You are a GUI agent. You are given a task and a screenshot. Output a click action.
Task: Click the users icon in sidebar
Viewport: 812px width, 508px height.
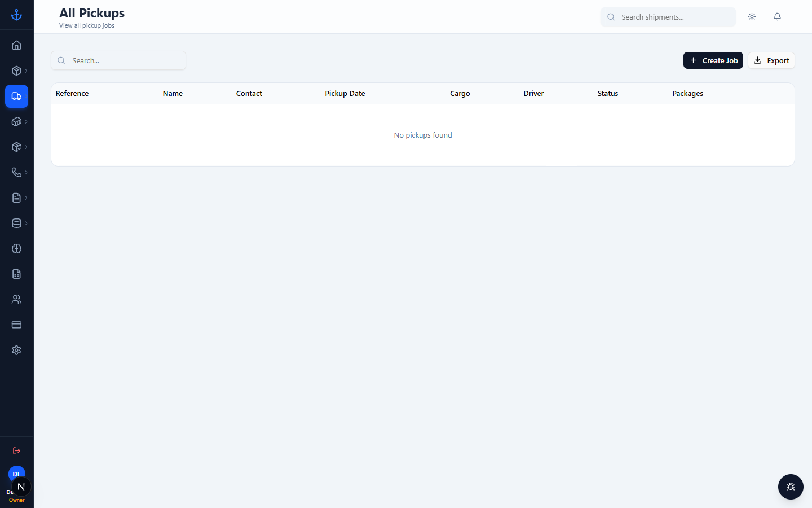pyautogui.click(x=16, y=299)
